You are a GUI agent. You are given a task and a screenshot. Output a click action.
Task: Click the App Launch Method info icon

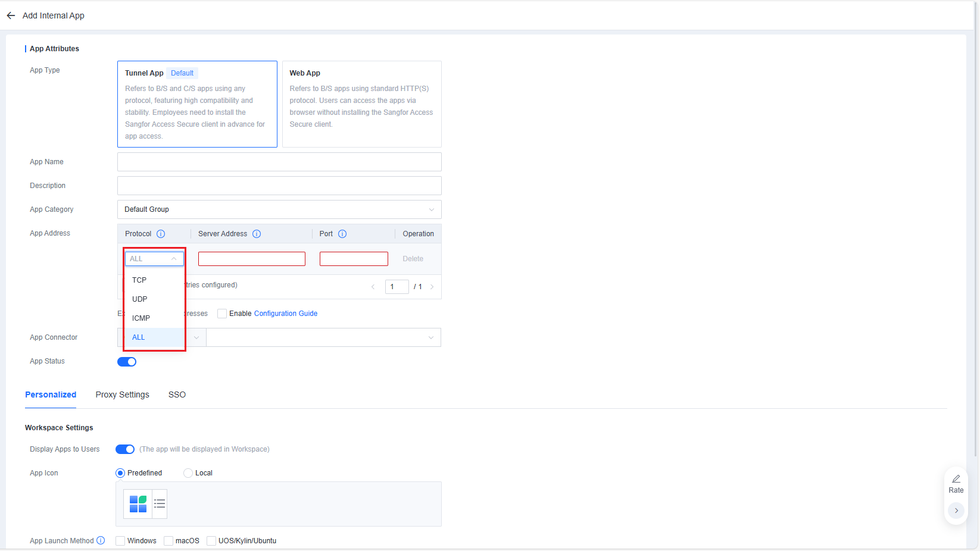click(x=101, y=540)
